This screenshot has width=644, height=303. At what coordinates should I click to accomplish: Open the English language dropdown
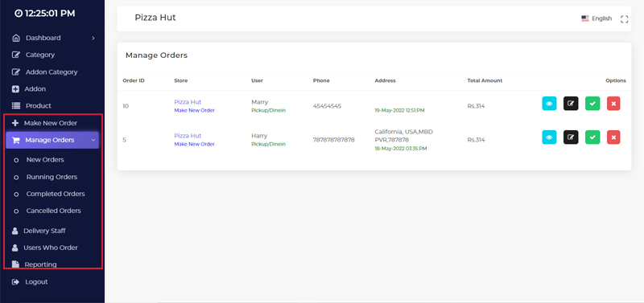(597, 18)
